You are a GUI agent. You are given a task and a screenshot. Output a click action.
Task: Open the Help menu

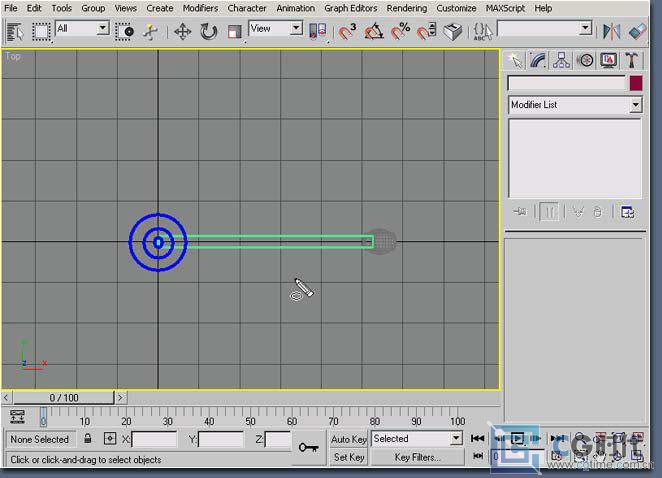point(543,8)
